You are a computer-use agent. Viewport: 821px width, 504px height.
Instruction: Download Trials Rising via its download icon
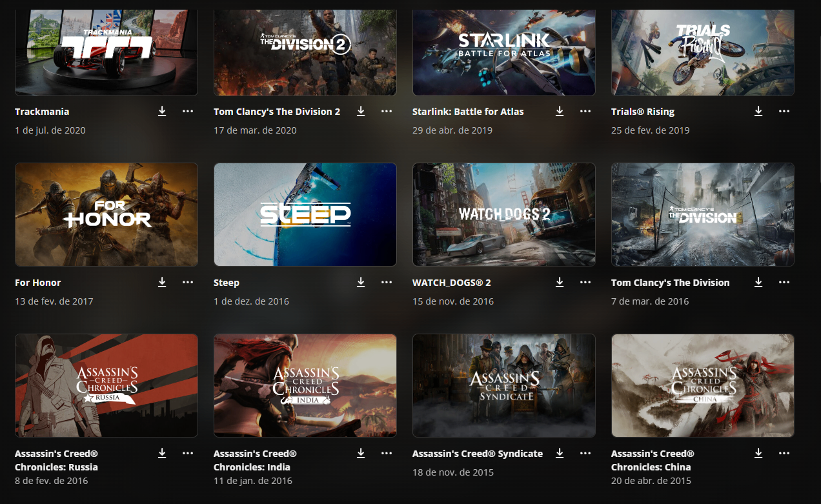click(x=758, y=112)
